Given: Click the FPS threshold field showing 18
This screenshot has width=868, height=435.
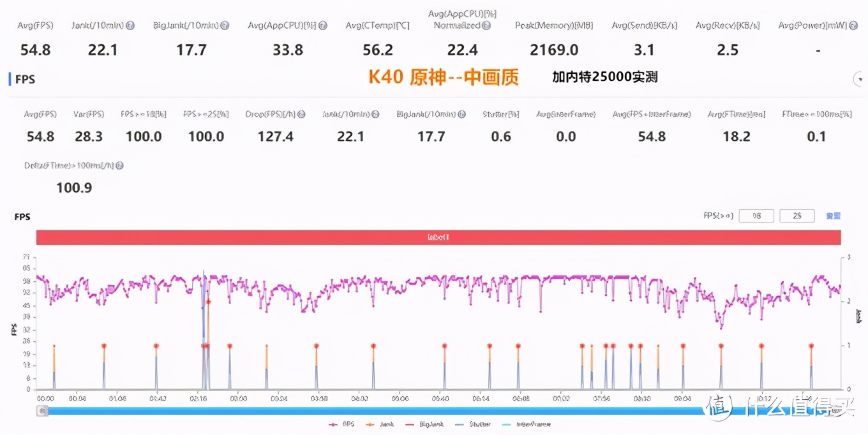Looking at the screenshot, I should tap(756, 216).
